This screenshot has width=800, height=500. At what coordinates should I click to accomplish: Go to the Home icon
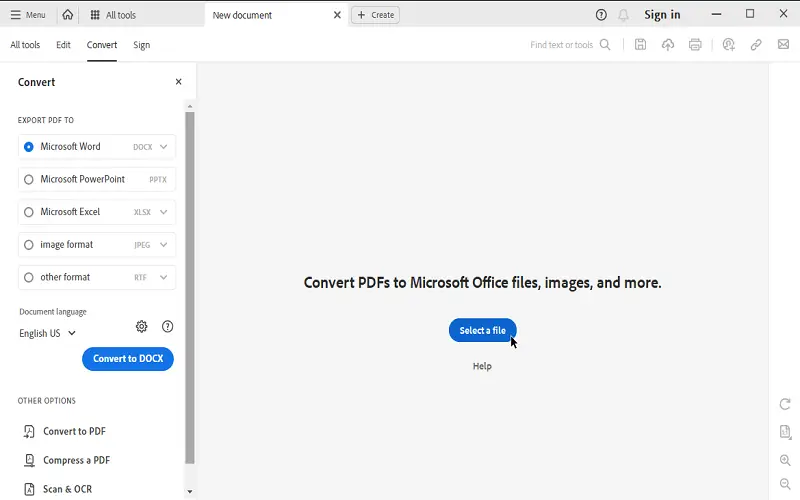pyautogui.click(x=68, y=15)
